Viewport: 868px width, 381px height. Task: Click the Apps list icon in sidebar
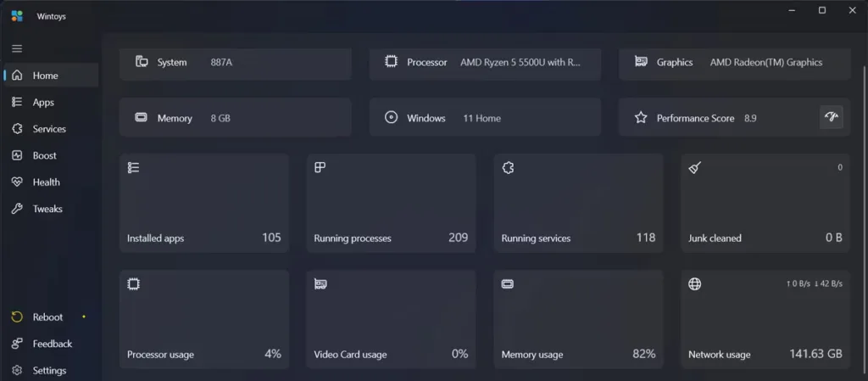(17, 102)
